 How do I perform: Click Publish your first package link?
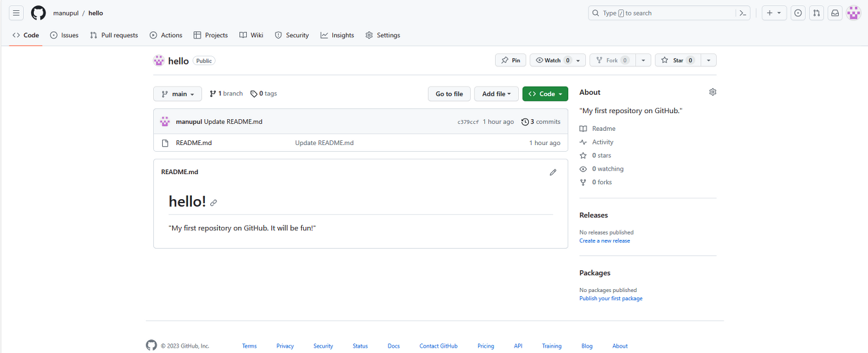point(611,298)
